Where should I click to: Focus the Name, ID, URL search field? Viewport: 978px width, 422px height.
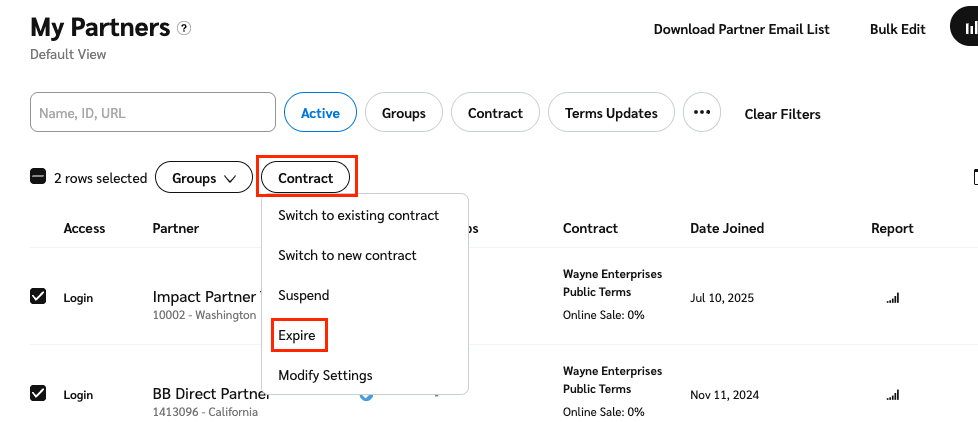coord(153,113)
